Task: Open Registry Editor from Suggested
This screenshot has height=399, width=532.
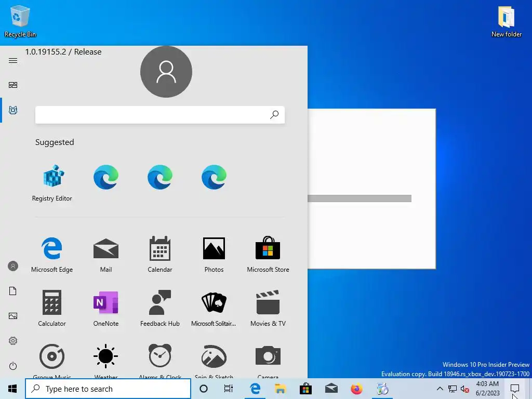Action: [52, 183]
